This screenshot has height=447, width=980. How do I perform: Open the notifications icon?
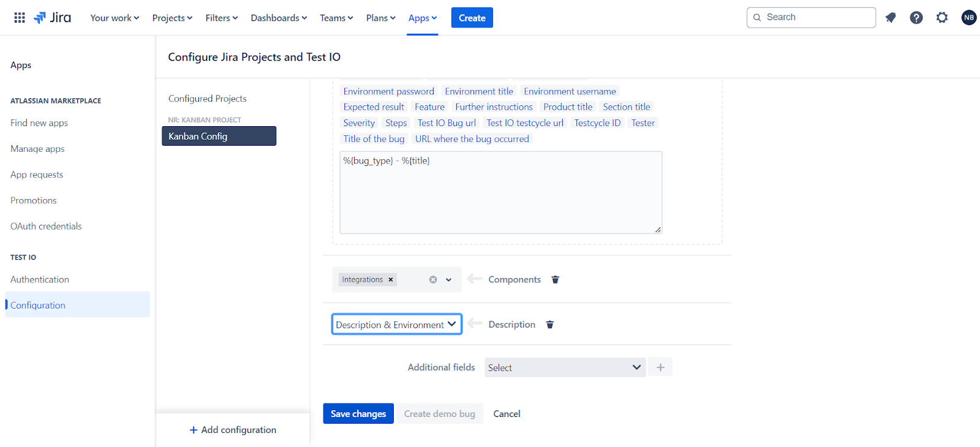(x=891, y=18)
